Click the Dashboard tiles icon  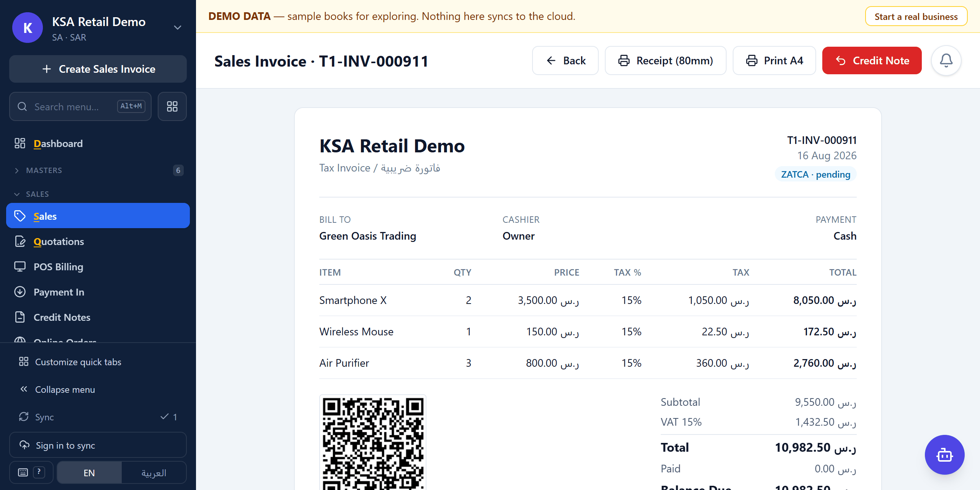point(20,143)
